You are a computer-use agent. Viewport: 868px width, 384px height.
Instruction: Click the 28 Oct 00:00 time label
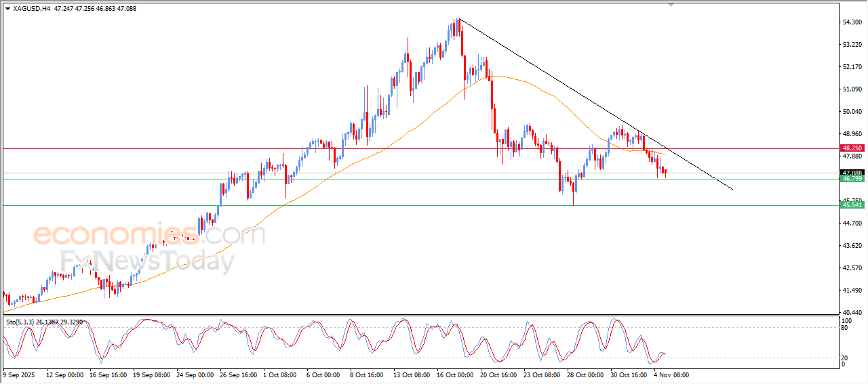coord(584,374)
